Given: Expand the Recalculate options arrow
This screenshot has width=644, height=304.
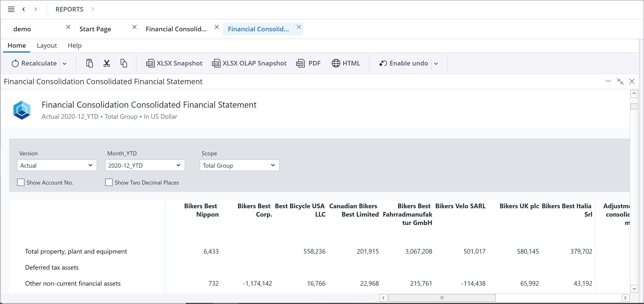Looking at the screenshot, I should pyautogui.click(x=65, y=64).
